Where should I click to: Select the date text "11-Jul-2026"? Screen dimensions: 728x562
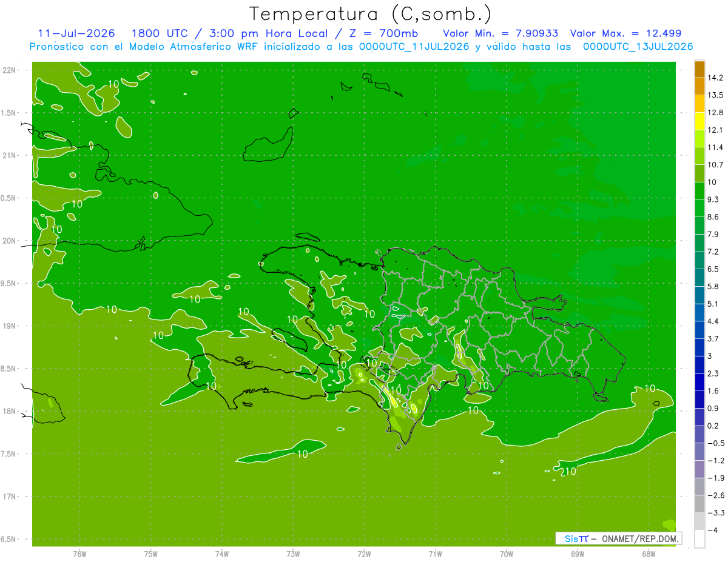76,33
